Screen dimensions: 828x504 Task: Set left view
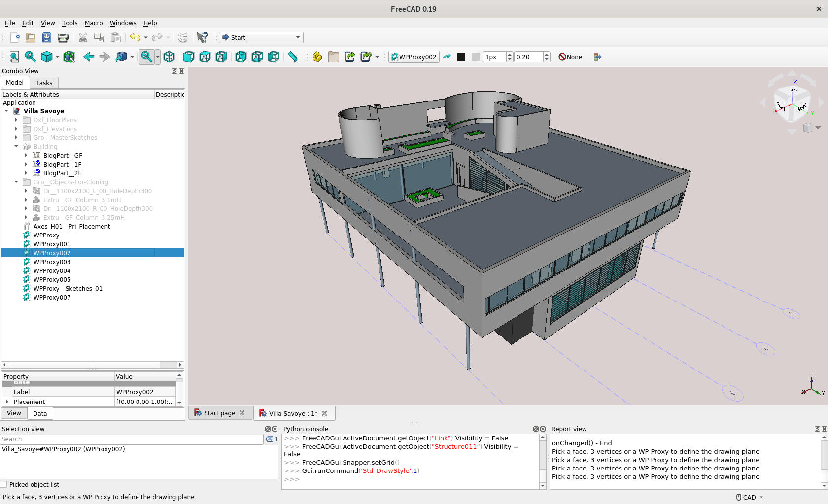[274, 57]
